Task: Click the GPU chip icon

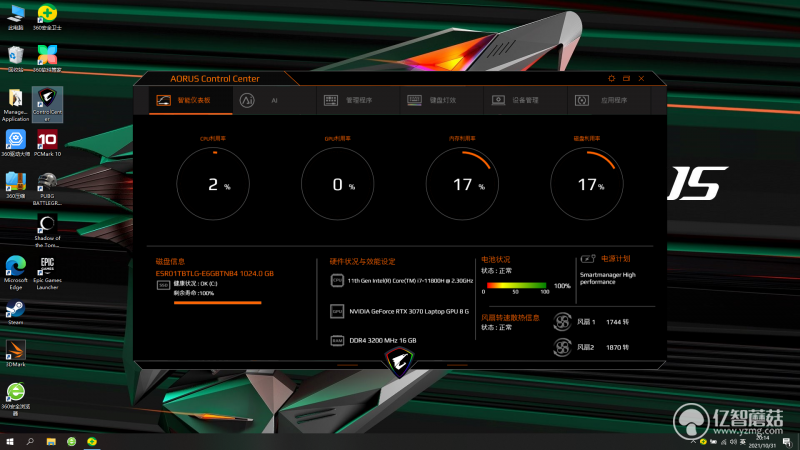Action: click(337, 311)
